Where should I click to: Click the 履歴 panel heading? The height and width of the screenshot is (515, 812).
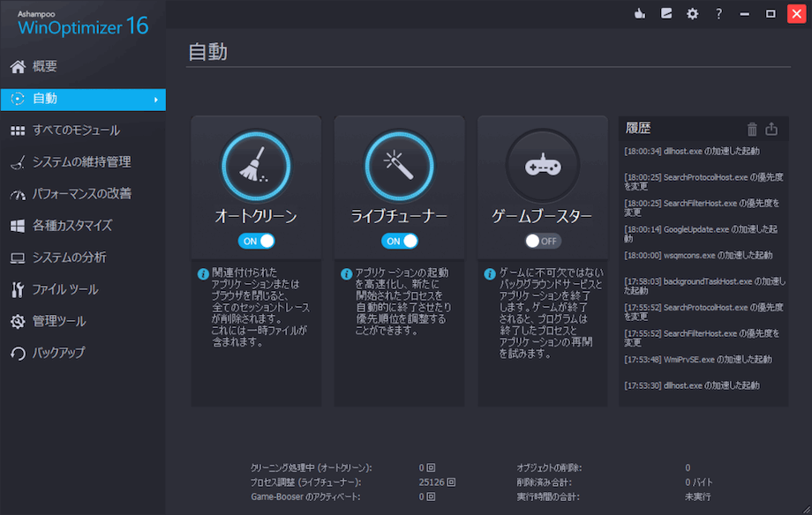click(x=638, y=129)
